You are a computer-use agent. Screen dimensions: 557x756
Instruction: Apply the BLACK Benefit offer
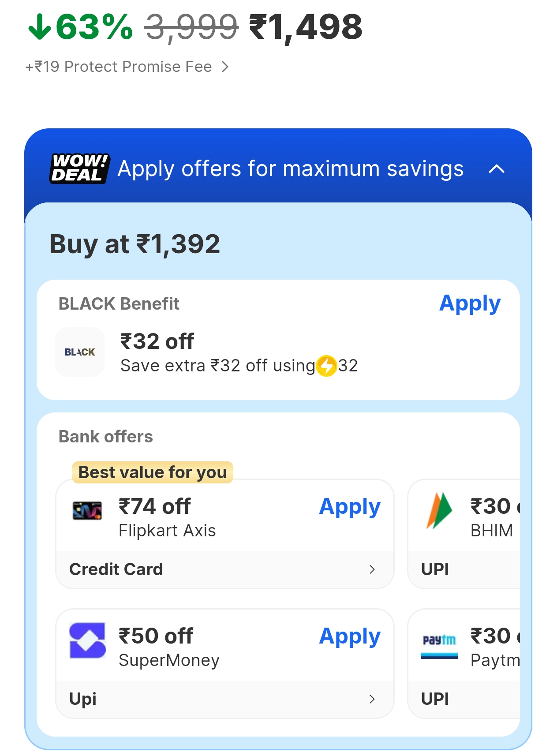pos(470,303)
